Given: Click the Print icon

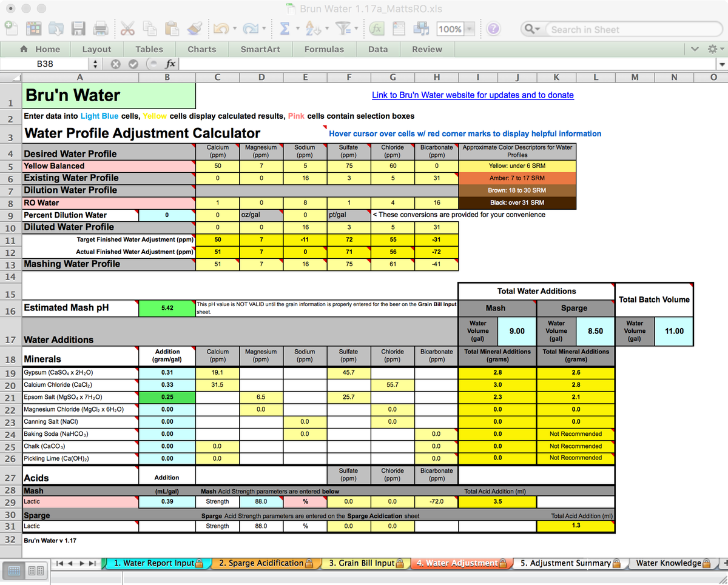Looking at the screenshot, I should pos(102,28).
